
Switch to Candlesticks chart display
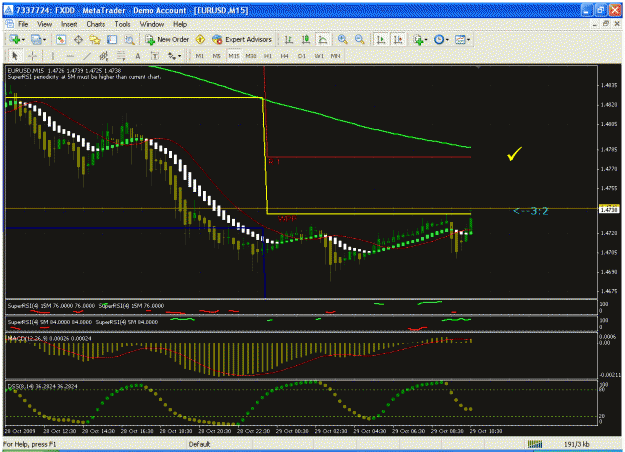coord(306,39)
